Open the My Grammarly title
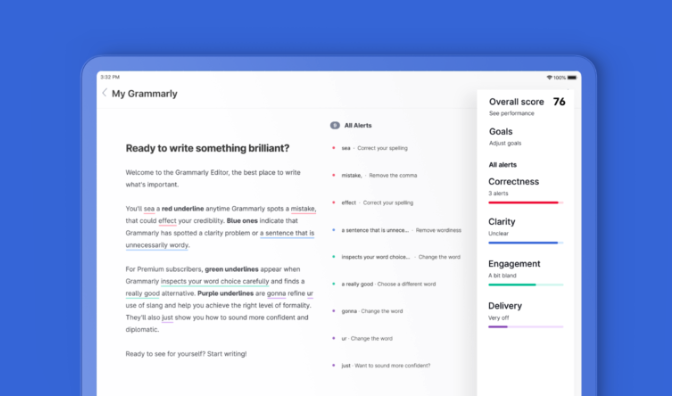This screenshot has width=674, height=397. click(x=144, y=94)
